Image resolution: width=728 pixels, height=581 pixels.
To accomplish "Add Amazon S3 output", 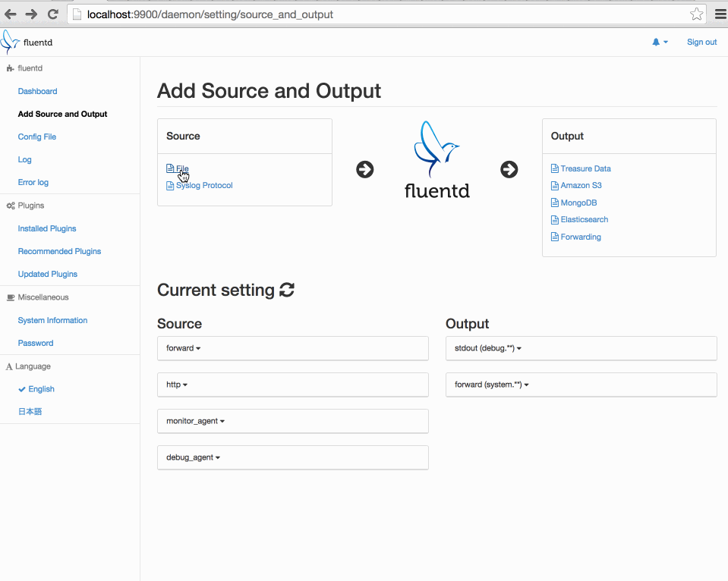I will (581, 186).
